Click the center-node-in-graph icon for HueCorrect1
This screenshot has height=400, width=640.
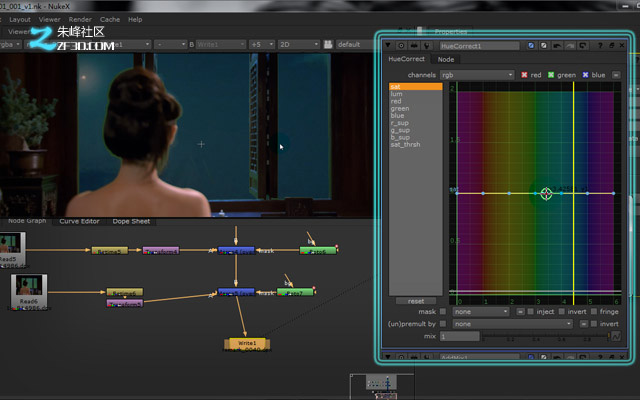coord(401,46)
